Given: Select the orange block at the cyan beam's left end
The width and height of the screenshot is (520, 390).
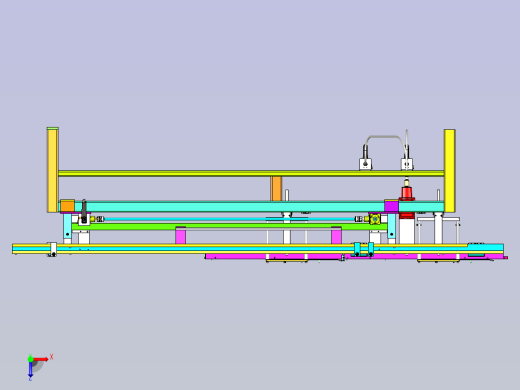Looking at the screenshot, I should point(67,206).
